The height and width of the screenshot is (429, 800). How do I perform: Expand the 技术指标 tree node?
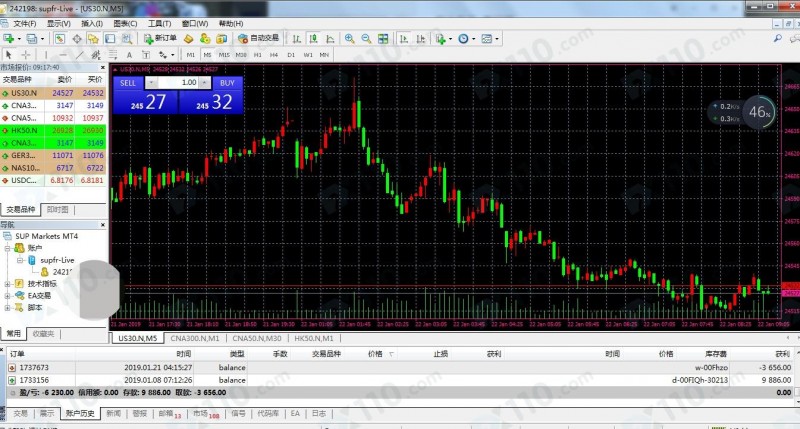(8, 283)
